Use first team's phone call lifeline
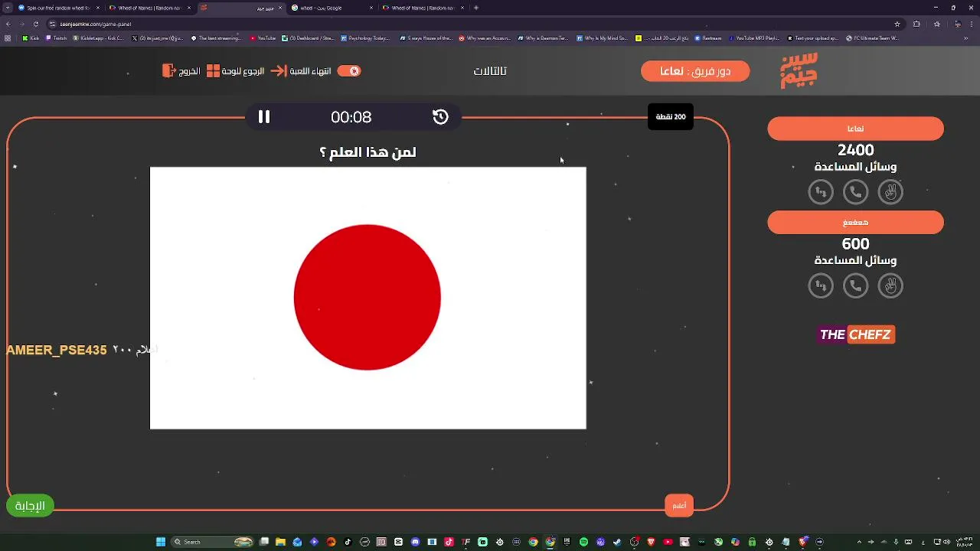Image resolution: width=980 pixels, height=551 pixels. click(x=855, y=192)
